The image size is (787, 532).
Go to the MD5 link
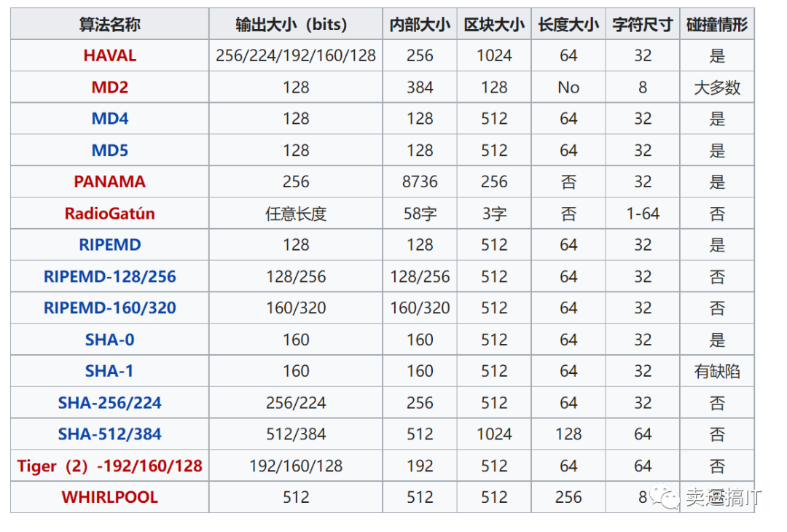tap(109, 150)
